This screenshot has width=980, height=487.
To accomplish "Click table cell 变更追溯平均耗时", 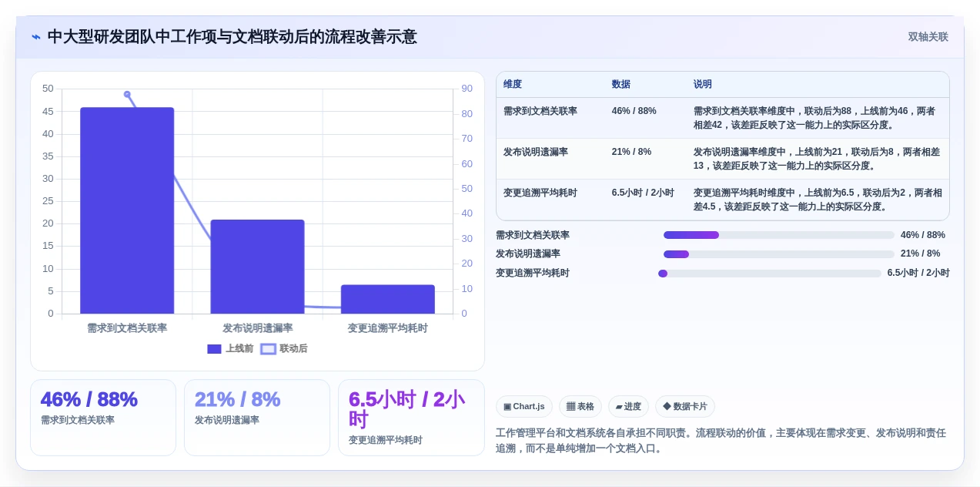I will coord(540,193).
